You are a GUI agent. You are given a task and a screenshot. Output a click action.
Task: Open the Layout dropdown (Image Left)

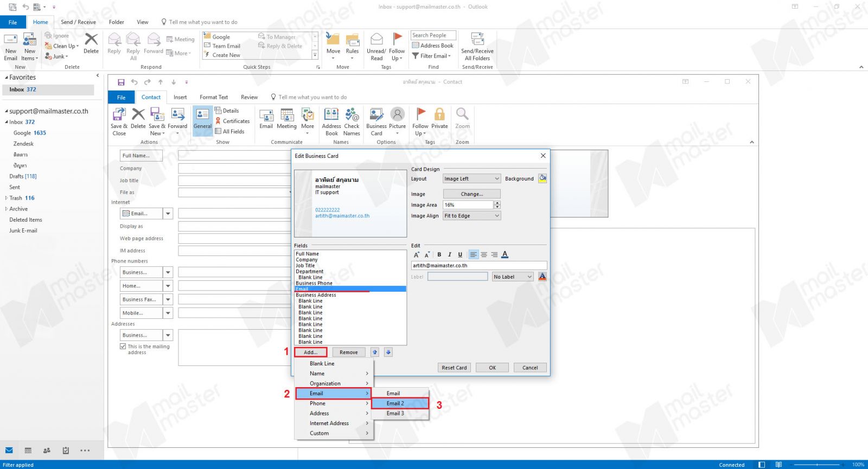pos(471,178)
